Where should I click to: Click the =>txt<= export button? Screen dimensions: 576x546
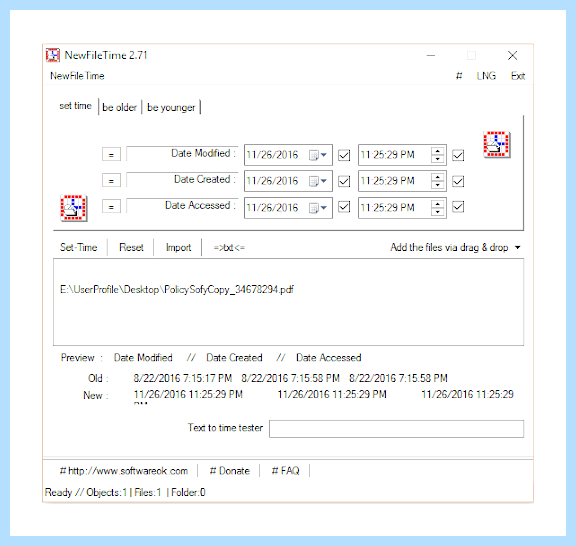229,248
